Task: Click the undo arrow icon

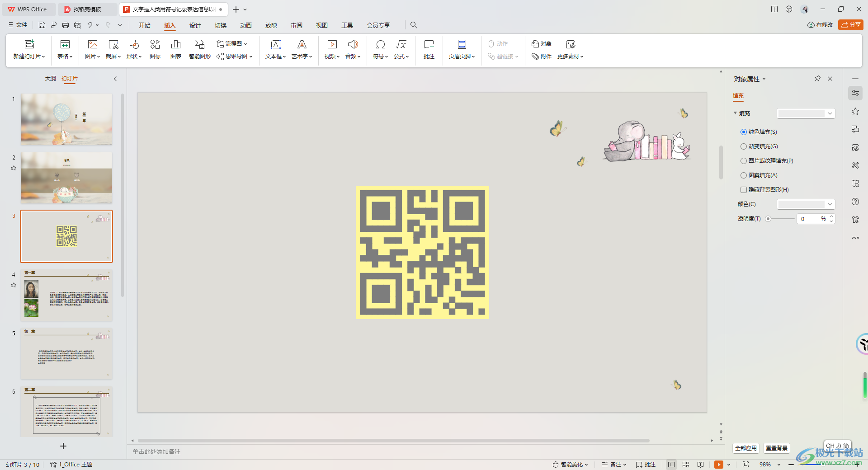Action: click(90, 25)
